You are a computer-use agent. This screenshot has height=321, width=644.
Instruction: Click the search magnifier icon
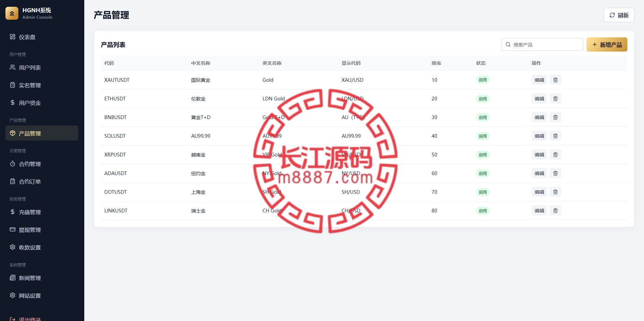tap(508, 44)
